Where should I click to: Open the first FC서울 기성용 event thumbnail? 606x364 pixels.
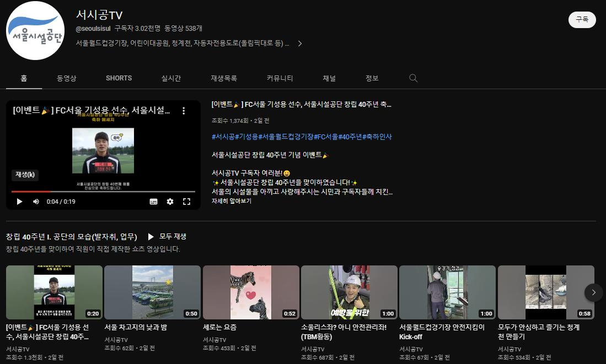pos(54,292)
